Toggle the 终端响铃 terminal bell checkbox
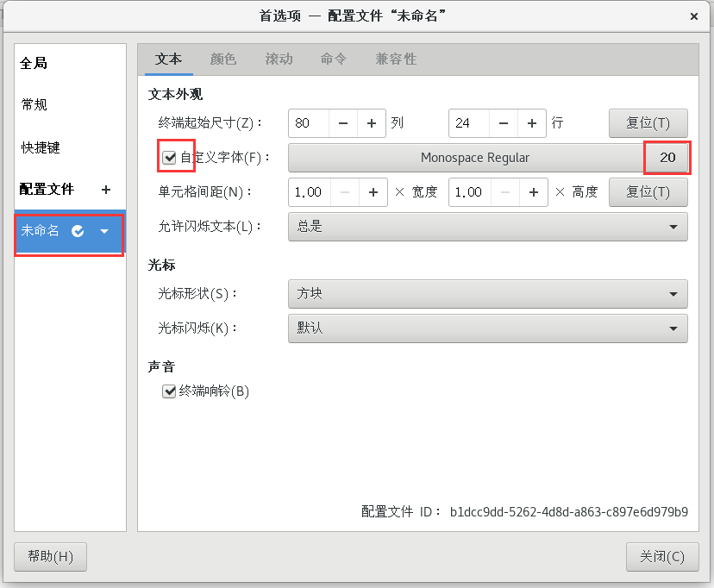This screenshot has height=588, width=714. click(169, 391)
